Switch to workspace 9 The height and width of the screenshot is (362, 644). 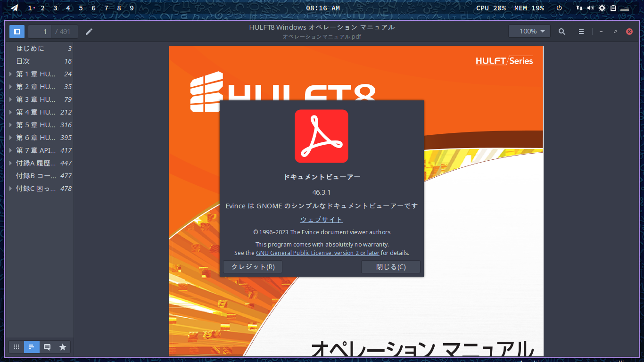click(x=132, y=8)
